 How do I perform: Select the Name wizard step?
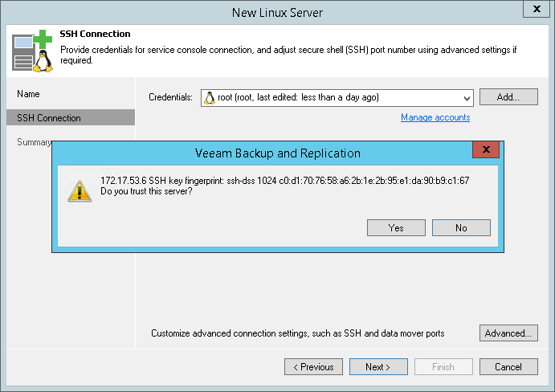tap(28, 94)
